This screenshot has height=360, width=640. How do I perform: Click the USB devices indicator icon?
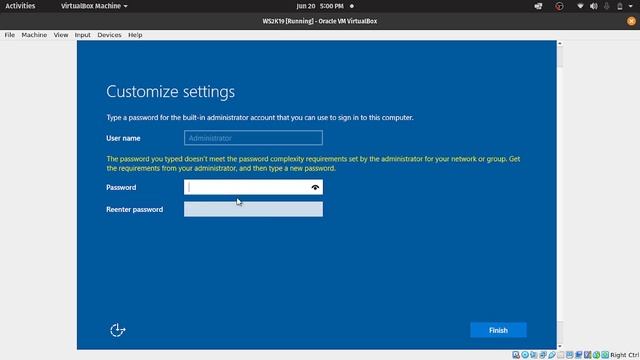[552, 355]
